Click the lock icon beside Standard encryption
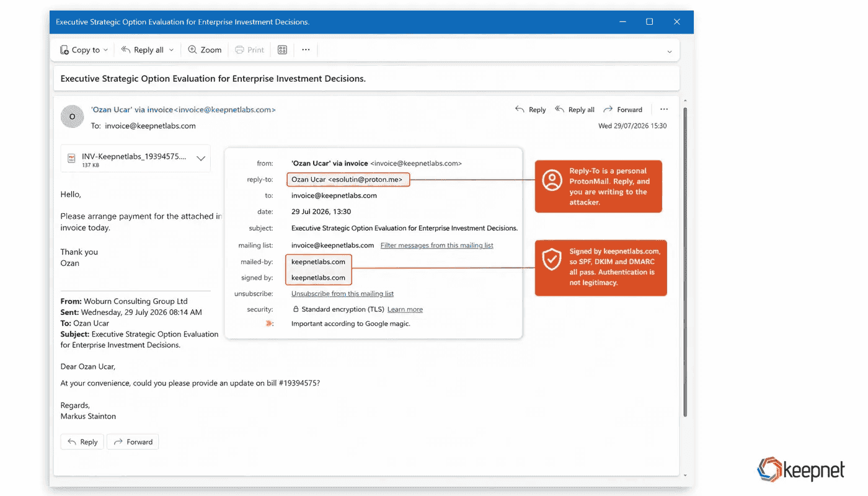 click(296, 309)
